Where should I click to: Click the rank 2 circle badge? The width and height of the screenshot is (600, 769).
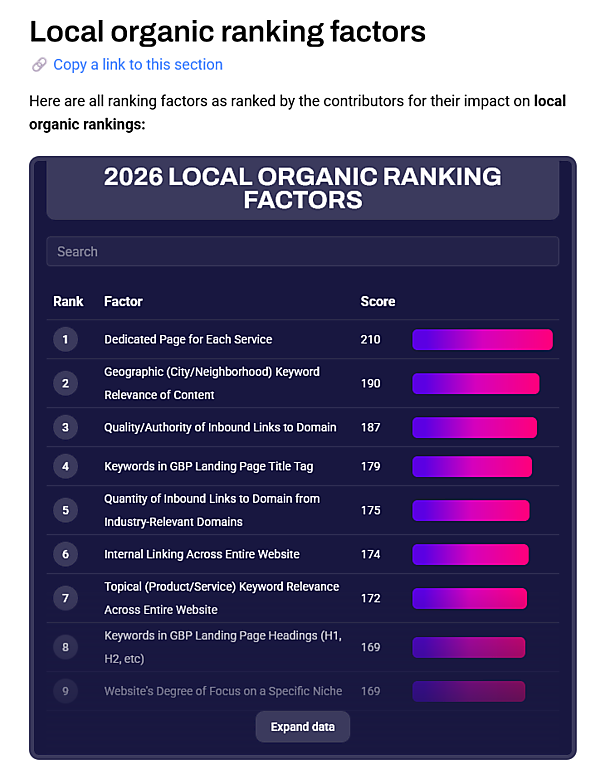click(65, 383)
